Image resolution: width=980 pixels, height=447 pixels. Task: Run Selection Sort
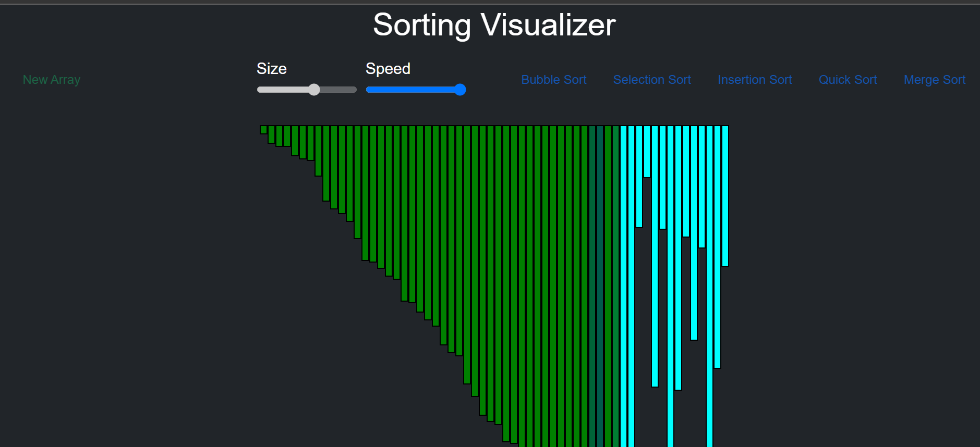tap(651, 79)
